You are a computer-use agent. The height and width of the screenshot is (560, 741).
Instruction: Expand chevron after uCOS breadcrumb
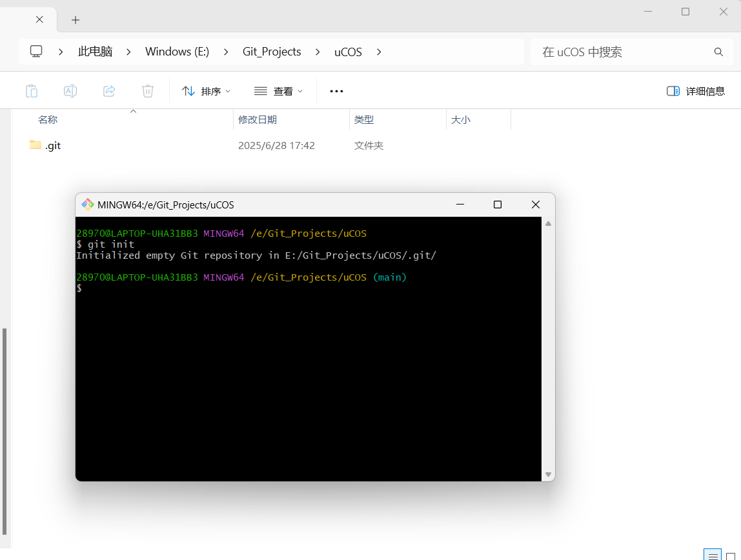[379, 52]
